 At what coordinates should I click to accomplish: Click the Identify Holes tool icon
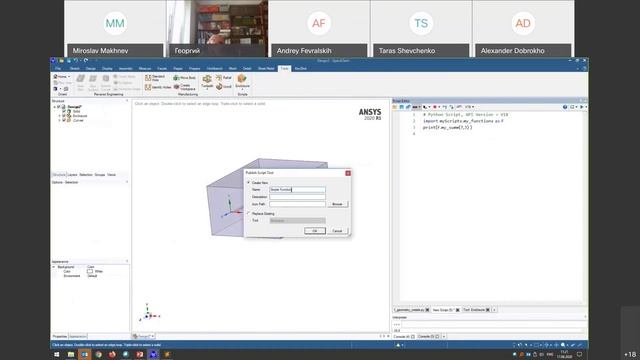(x=148, y=87)
